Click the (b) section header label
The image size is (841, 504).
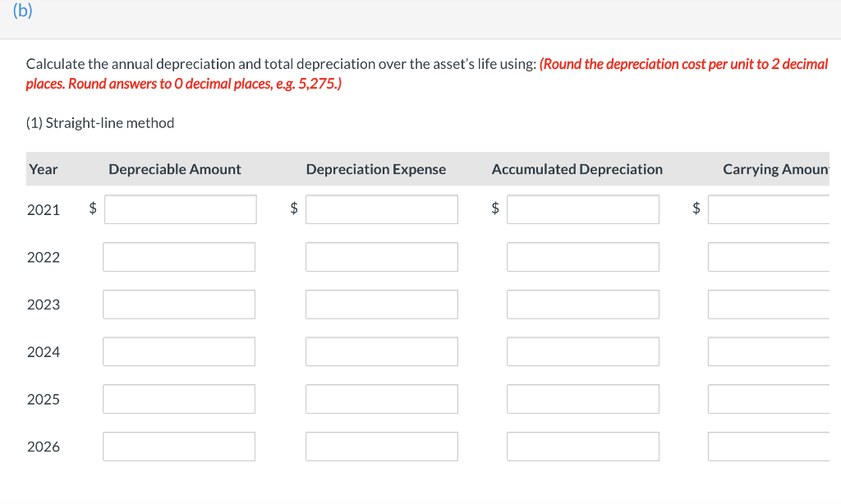coord(22,10)
